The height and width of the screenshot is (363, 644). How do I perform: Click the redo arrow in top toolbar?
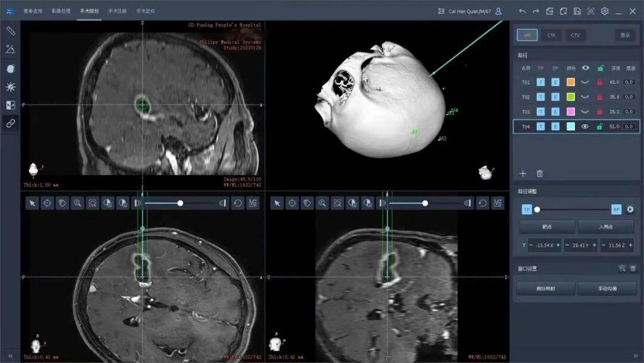click(x=535, y=11)
